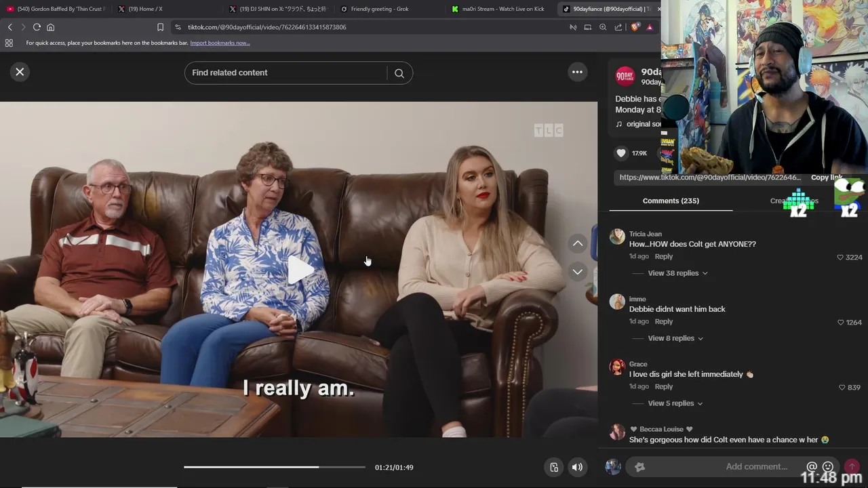Screen dimensions: 868x488
Task: Select the 90dayfiance TikTok tab
Action: [x=608, y=9]
